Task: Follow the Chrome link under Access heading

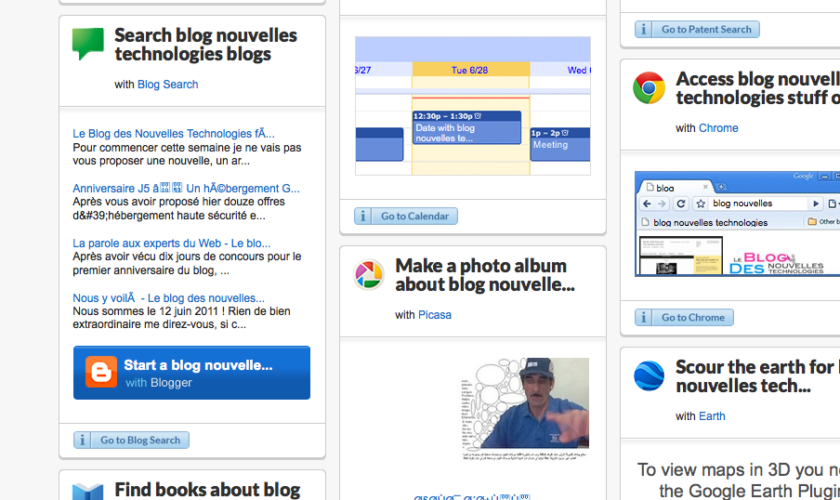Action: click(718, 128)
